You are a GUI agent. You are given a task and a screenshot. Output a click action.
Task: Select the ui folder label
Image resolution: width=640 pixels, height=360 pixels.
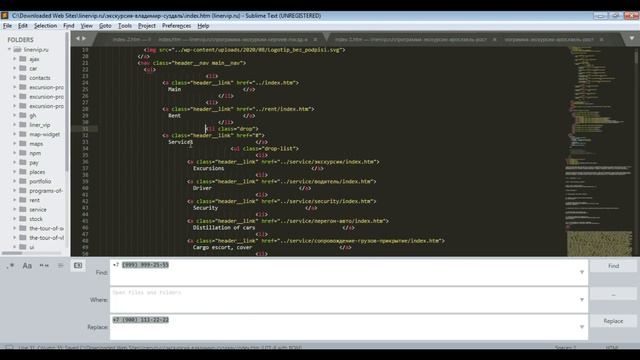coord(32,247)
